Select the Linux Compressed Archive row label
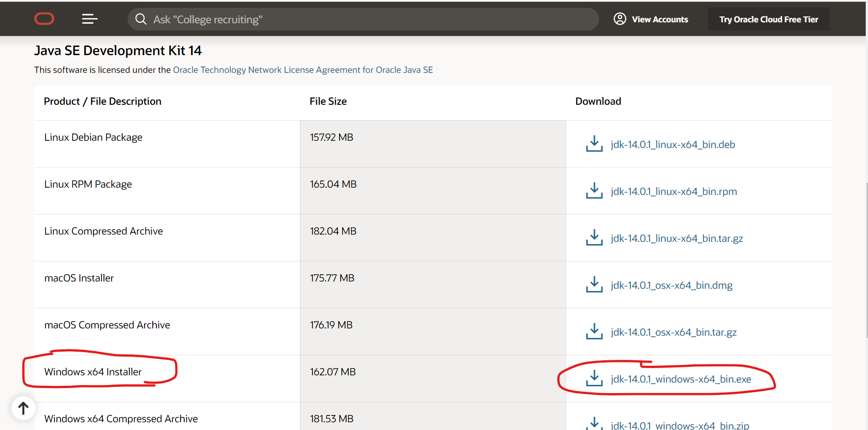Image resolution: width=868 pixels, height=430 pixels. coord(103,231)
